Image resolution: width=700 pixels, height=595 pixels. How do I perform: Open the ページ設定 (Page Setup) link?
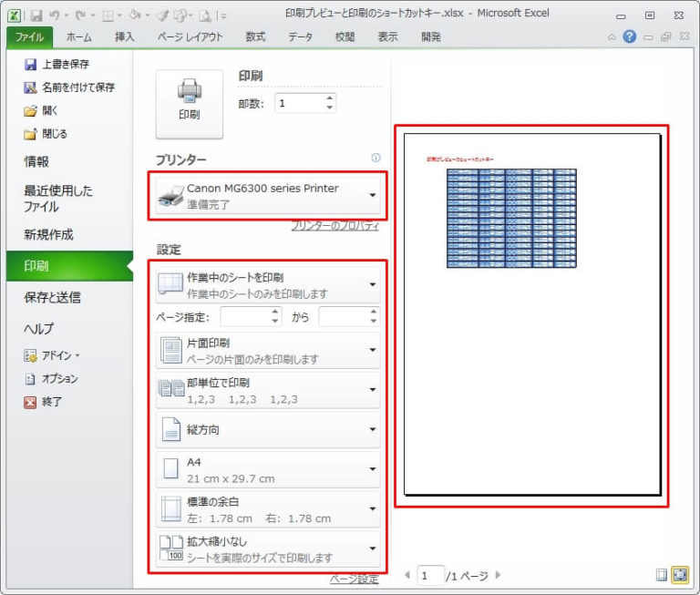point(355,580)
